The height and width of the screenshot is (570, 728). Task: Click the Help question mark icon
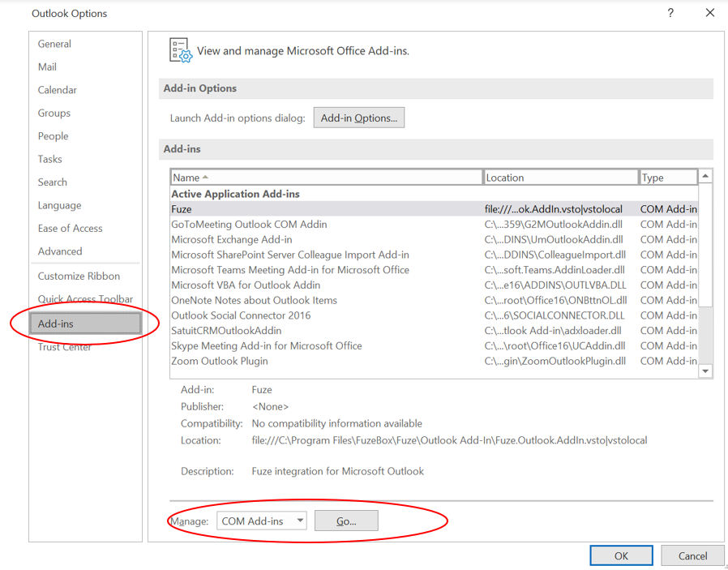[670, 13]
